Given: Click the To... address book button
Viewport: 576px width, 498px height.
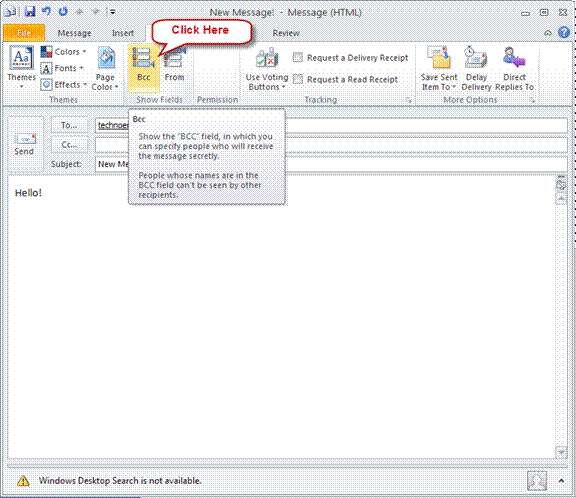Looking at the screenshot, I should coord(69,125).
